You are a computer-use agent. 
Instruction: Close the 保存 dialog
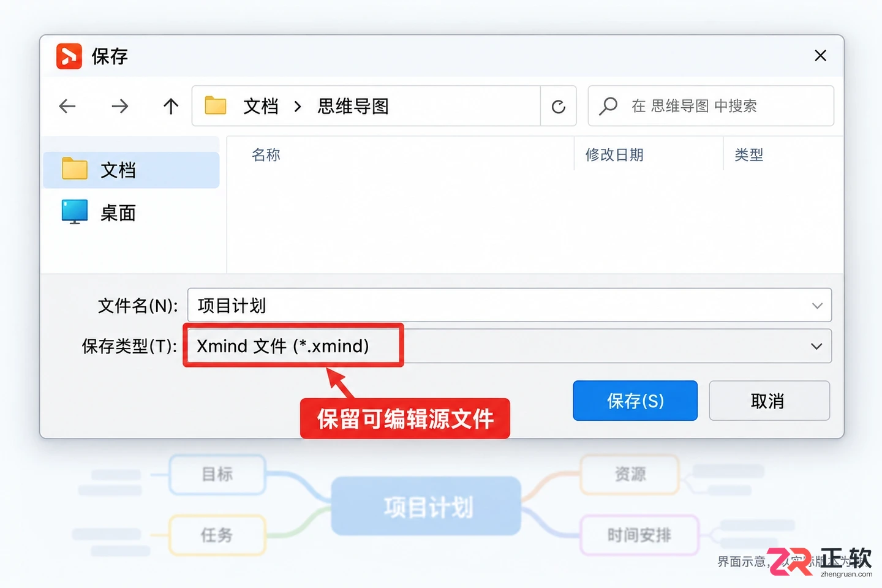point(820,56)
